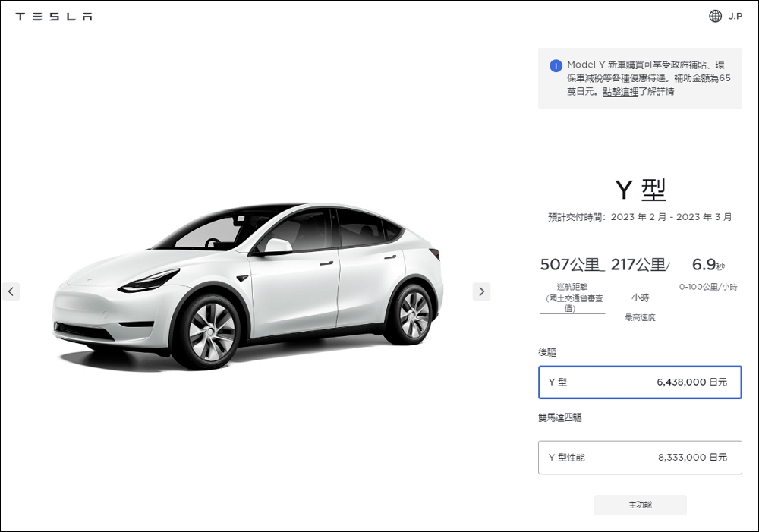Click the blue info icon in notice
This screenshot has height=532, width=759.
556,65
